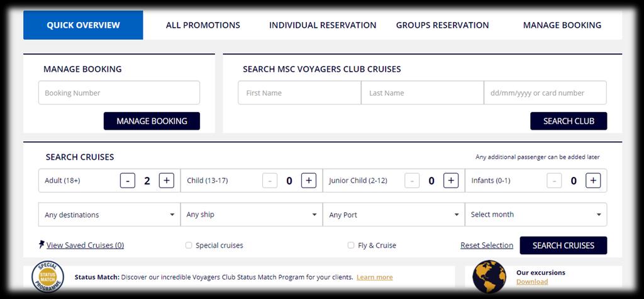
Task: Click the 'Search MSC Voyagers Club Cruises' heading
Action: tap(322, 69)
